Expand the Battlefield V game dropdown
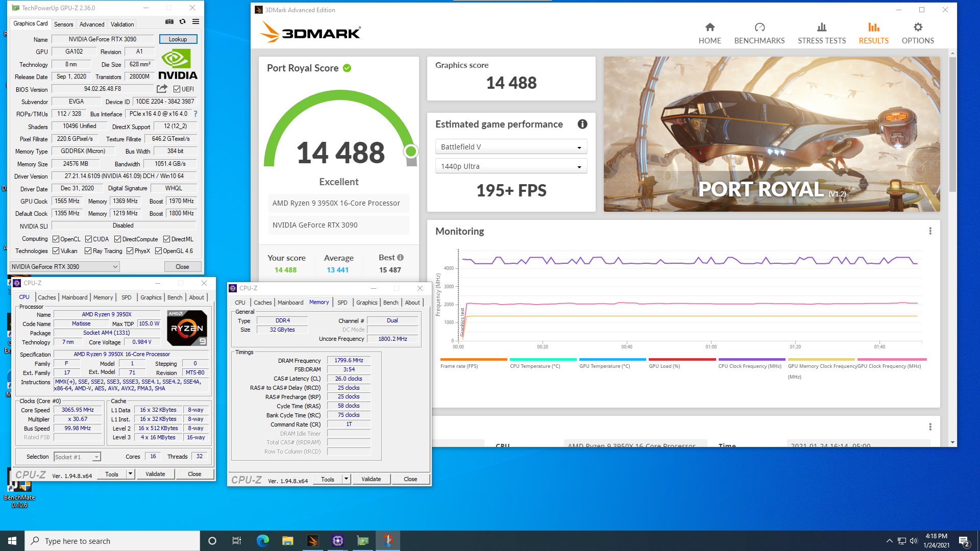Viewport: 980px width, 551px height. pyautogui.click(x=511, y=147)
